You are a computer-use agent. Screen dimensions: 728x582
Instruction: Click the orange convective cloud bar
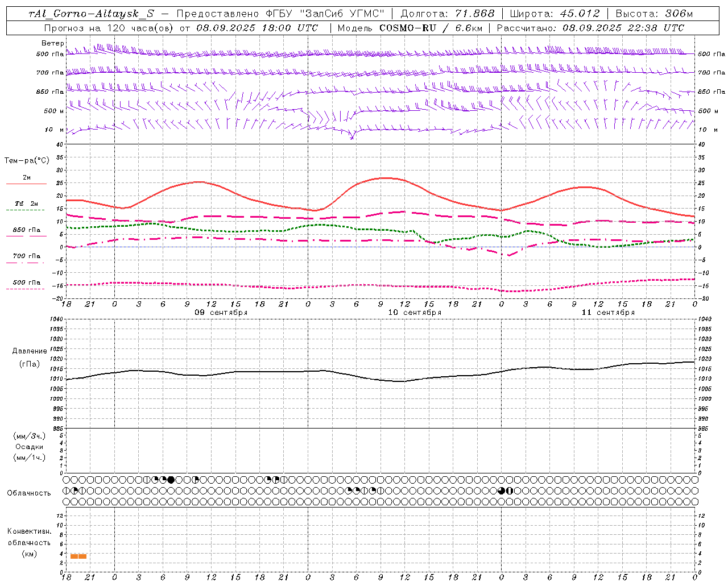[78, 556]
